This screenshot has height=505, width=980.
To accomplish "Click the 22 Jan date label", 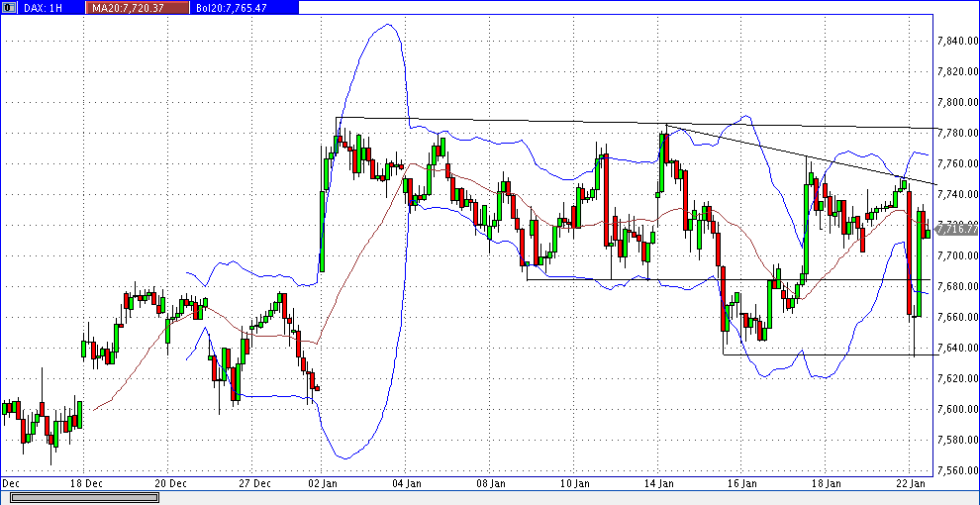I will [910, 483].
